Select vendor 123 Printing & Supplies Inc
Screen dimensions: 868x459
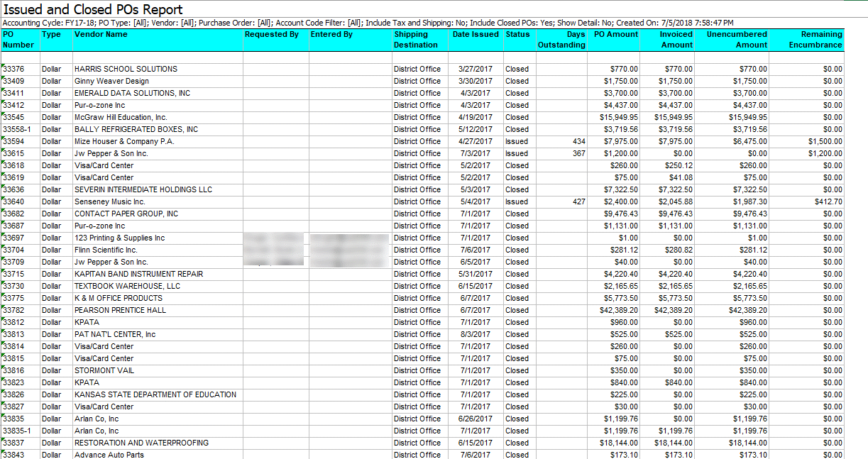[119, 238]
